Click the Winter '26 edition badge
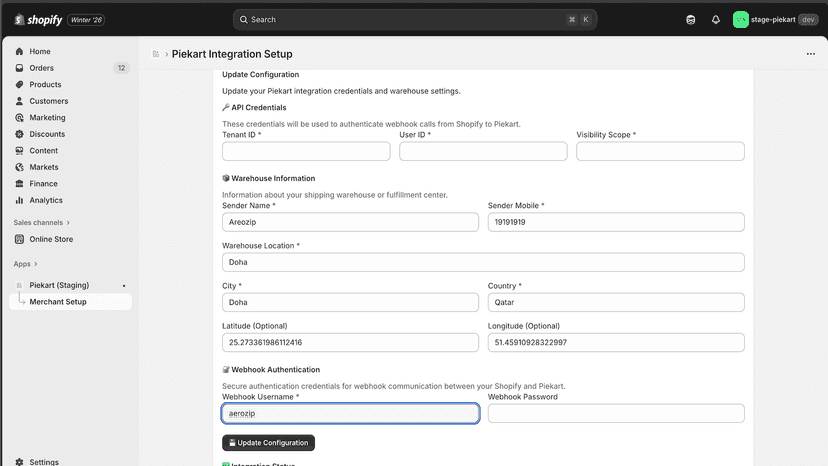The width and height of the screenshot is (828, 466). (x=86, y=20)
